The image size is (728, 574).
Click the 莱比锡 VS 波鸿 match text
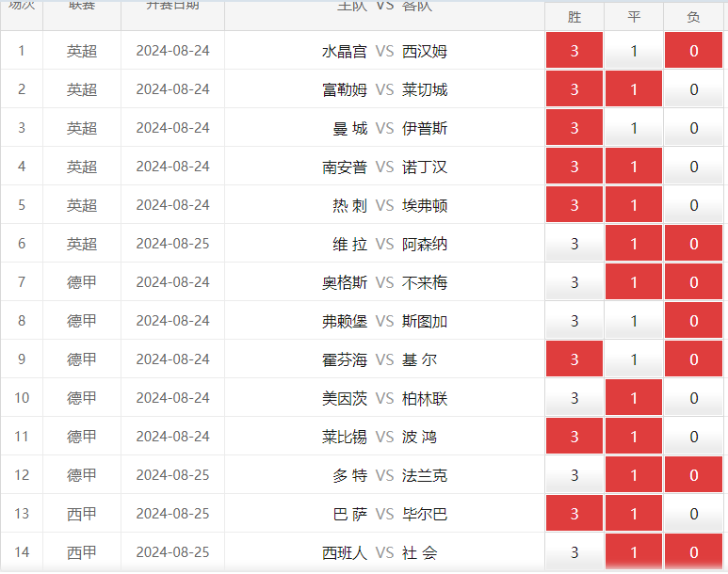[380, 437]
